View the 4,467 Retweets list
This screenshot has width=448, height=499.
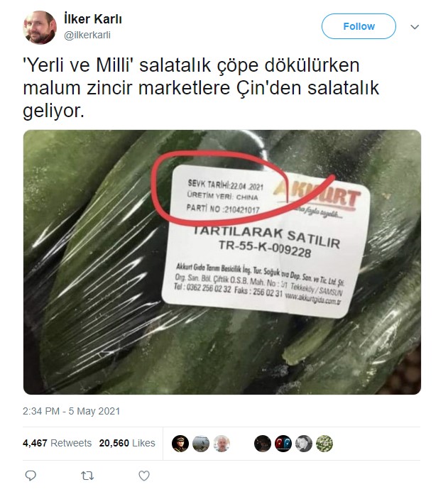(x=57, y=443)
